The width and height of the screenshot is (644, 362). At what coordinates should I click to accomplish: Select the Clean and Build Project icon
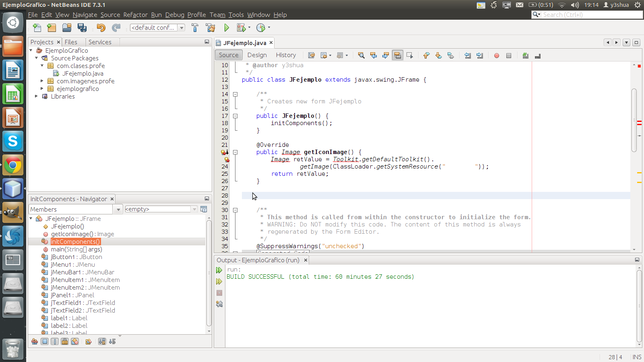pos(211,27)
